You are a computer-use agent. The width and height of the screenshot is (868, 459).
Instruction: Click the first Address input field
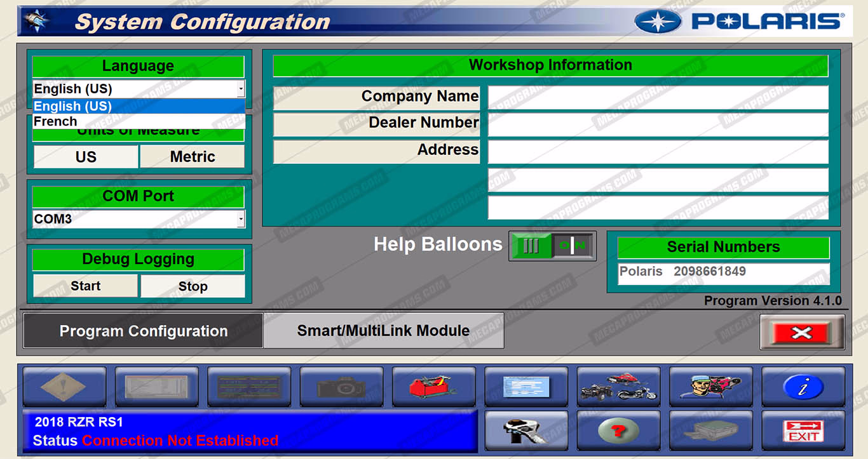click(658, 152)
